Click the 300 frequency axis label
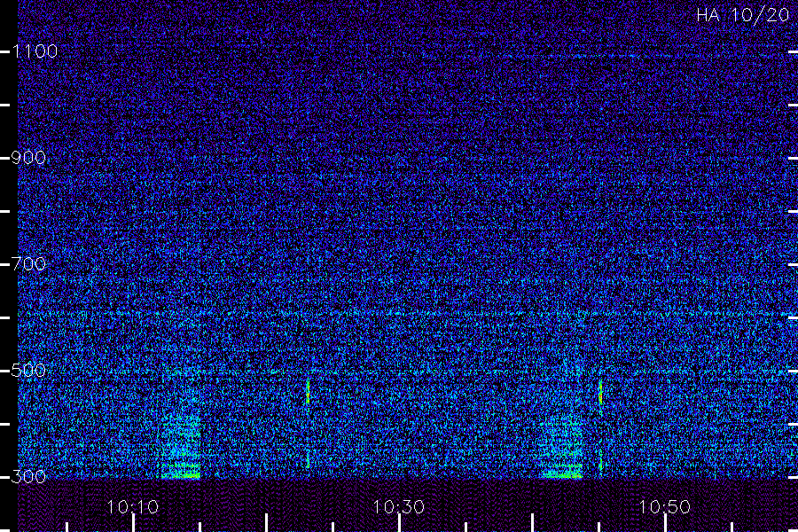The width and height of the screenshot is (798, 532). click(28, 477)
